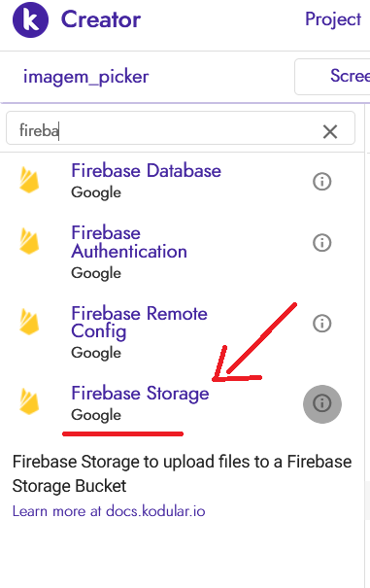Select the Firebase Database component
Screen dimensions: 370x588
click(x=147, y=171)
